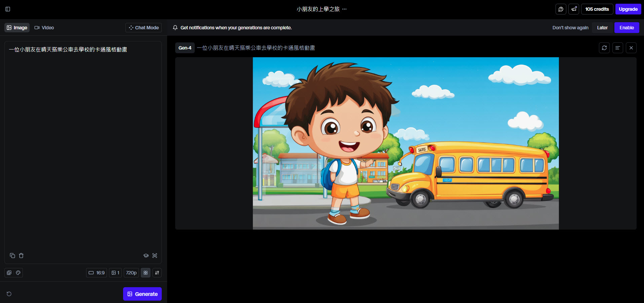Toggle the highlighted four-square option button

click(146, 273)
